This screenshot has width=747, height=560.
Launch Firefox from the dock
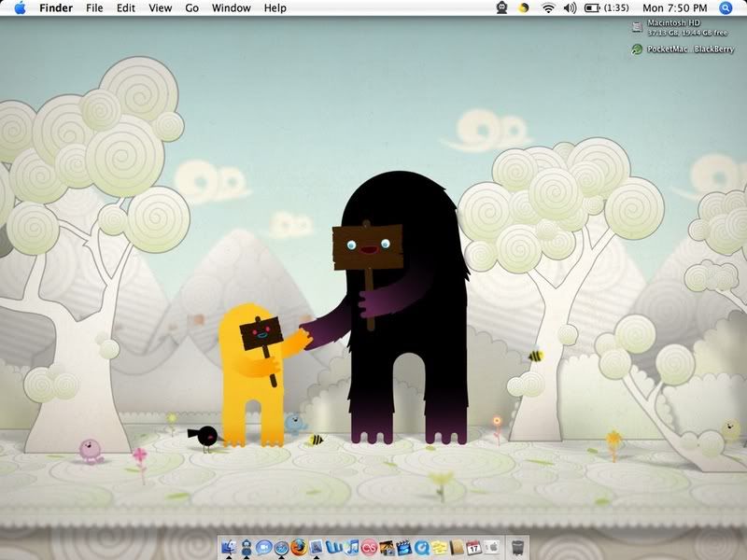coord(299,548)
